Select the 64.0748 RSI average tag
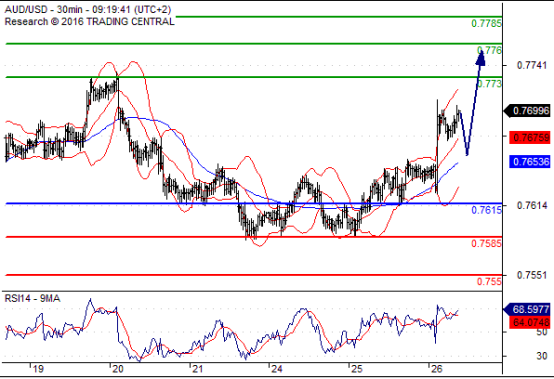Viewport: 554px width, 379px height. (x=530, y=322)
